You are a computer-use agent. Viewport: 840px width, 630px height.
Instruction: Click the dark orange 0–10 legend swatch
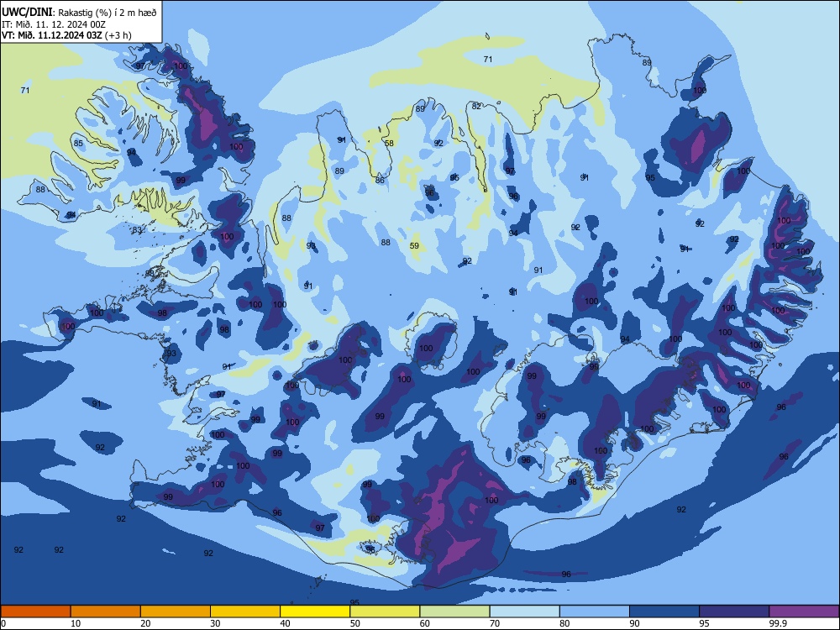(35, 612)
